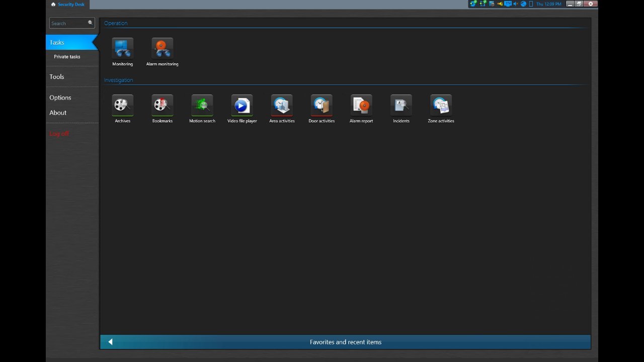Click the camera snapshot tray icon

point(492,4)
